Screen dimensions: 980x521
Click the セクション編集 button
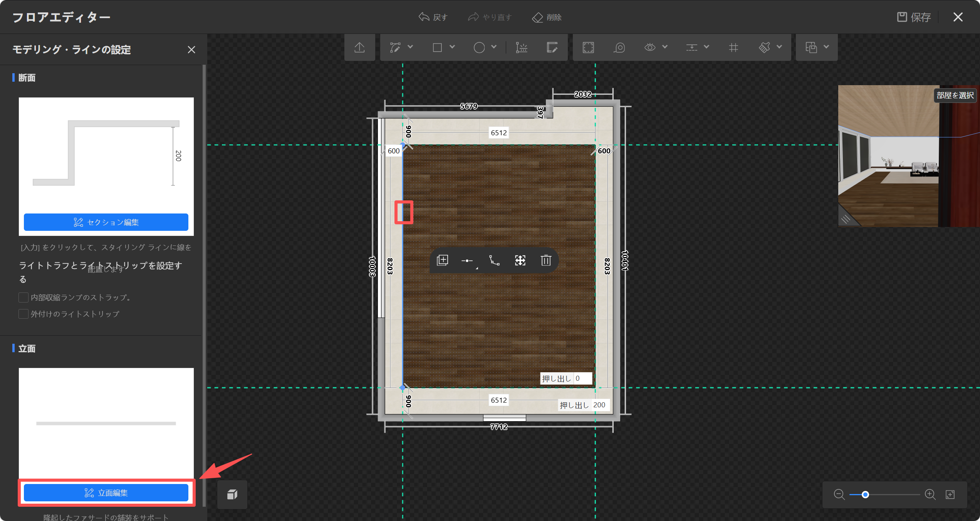point(106,222)
